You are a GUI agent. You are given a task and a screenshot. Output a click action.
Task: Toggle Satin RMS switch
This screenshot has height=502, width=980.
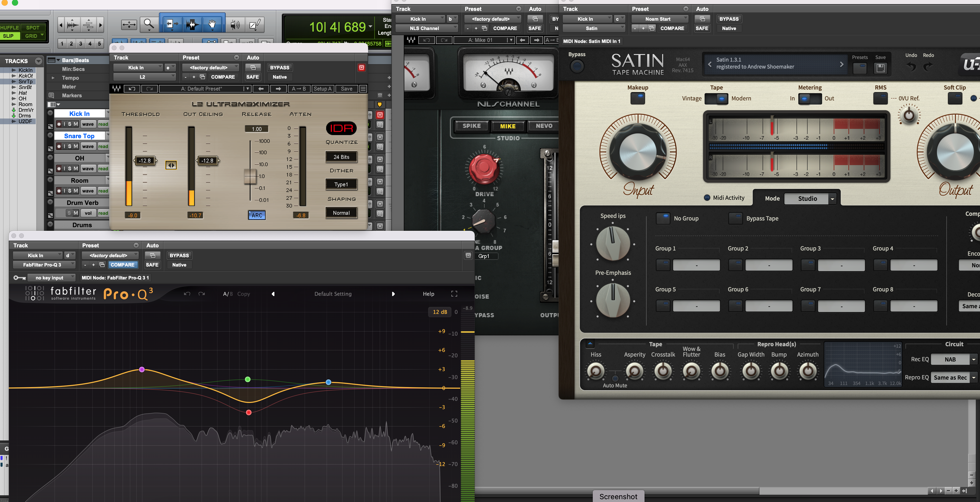[x=880, y=99]
